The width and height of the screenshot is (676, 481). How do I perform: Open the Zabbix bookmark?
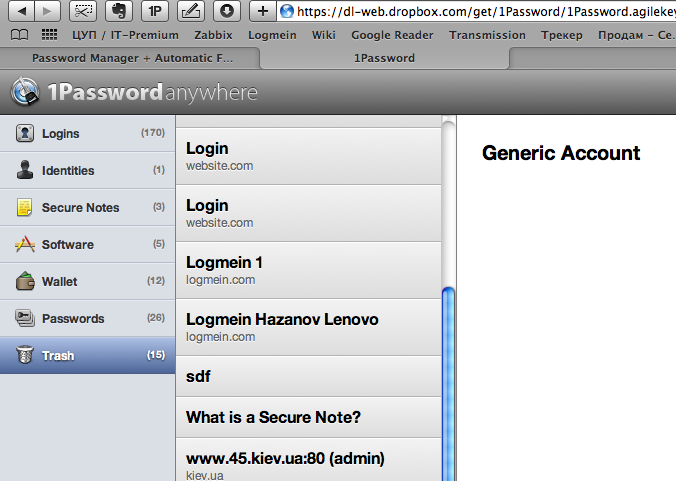pos(213,35)
